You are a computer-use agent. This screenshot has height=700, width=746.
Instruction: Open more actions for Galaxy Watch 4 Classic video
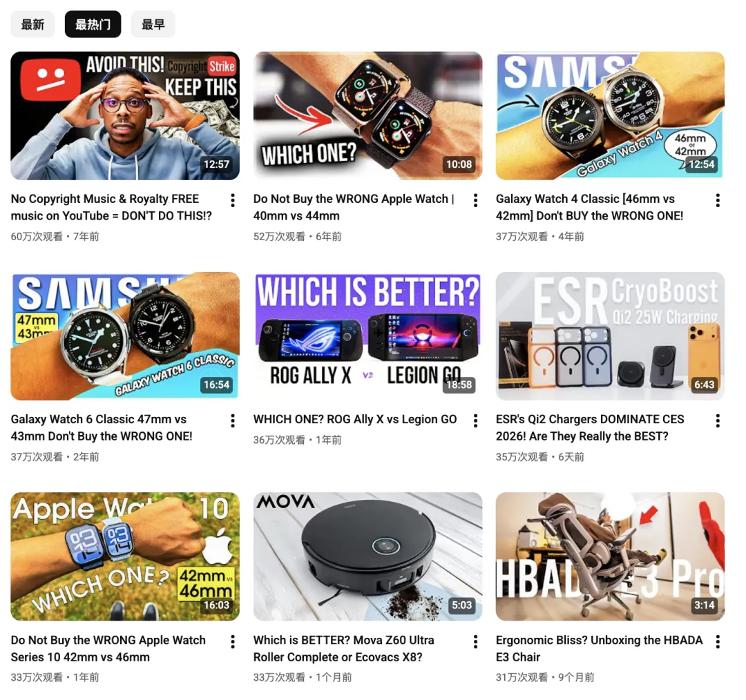click(x=718, y=200)
